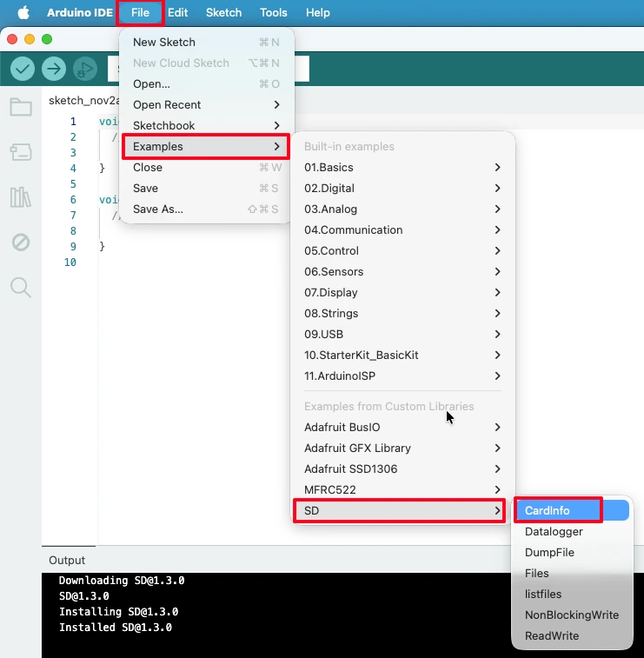Viewport: 644px width, 658px height.
Task: Open the Edit menu
Action: (177, 12)
